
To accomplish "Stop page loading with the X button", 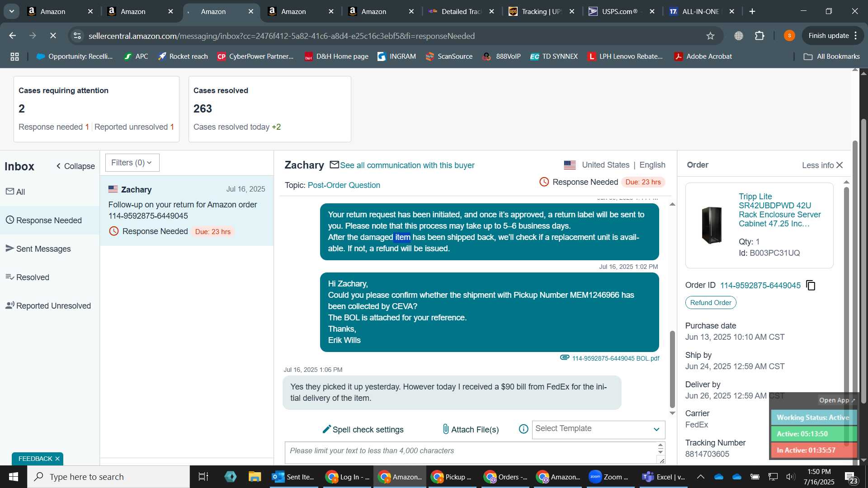I will 53,36.
